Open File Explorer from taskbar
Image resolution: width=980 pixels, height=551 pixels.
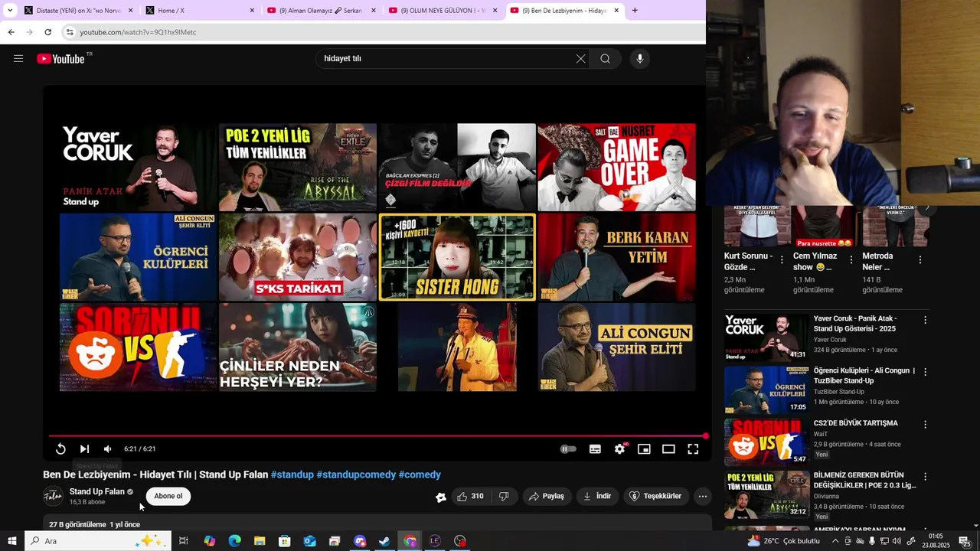click(x=260, y=541)
